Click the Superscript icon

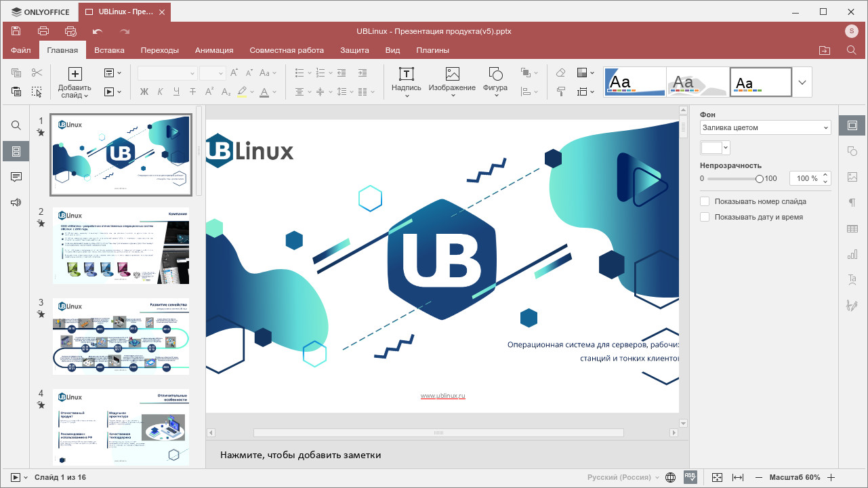click(x=209, y=91)
